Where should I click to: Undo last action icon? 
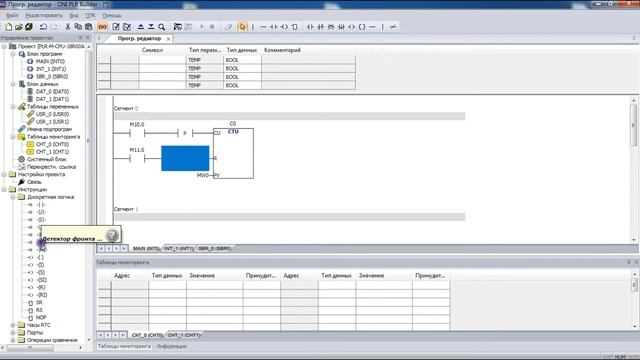click(x=43, y=27)
